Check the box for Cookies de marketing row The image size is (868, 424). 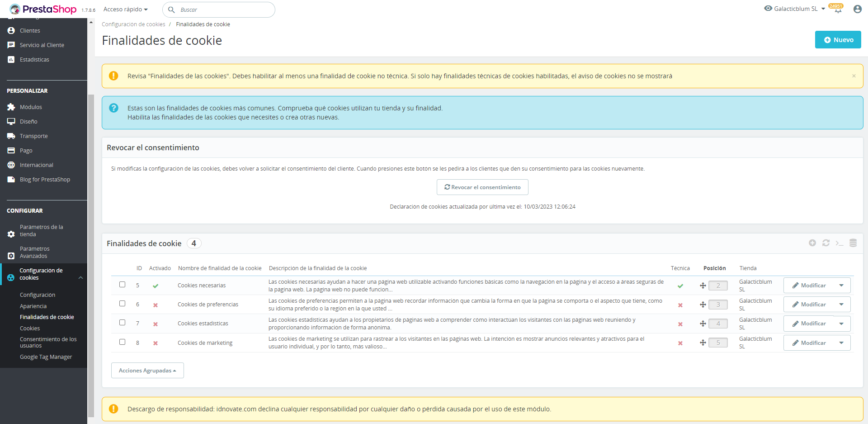[122, 342]
